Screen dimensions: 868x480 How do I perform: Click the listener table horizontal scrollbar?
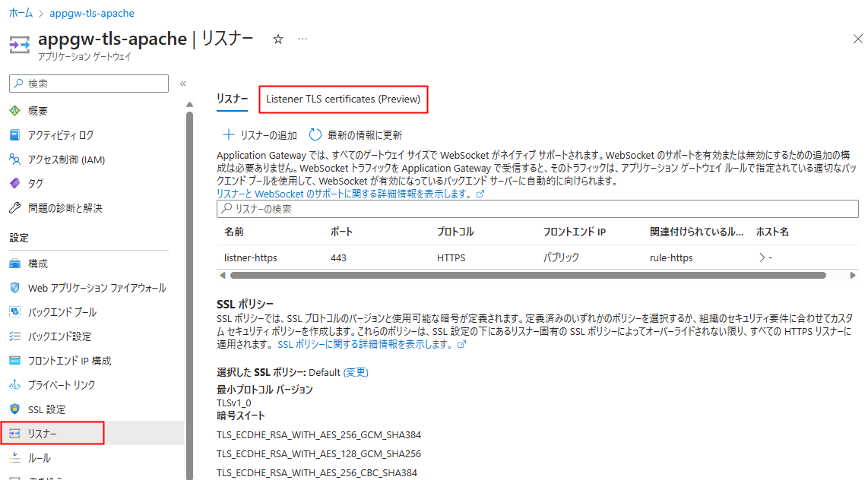[x=528, y=276]
